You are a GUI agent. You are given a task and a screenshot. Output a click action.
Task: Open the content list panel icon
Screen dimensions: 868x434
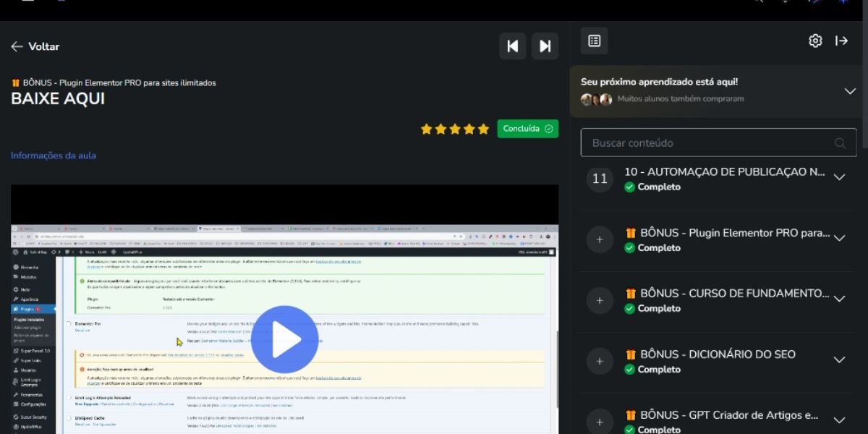click(x=595, y=41)
